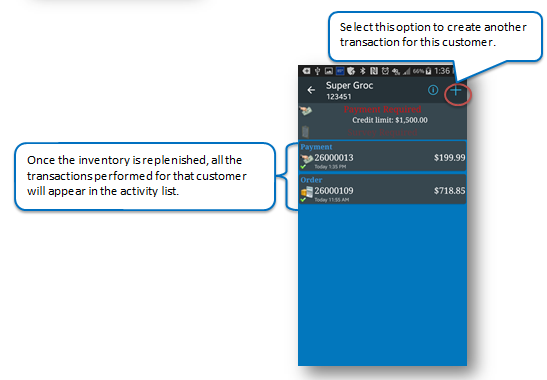Click the Survey Required clipboard icon
547x380 pixels.
[305, 132]
